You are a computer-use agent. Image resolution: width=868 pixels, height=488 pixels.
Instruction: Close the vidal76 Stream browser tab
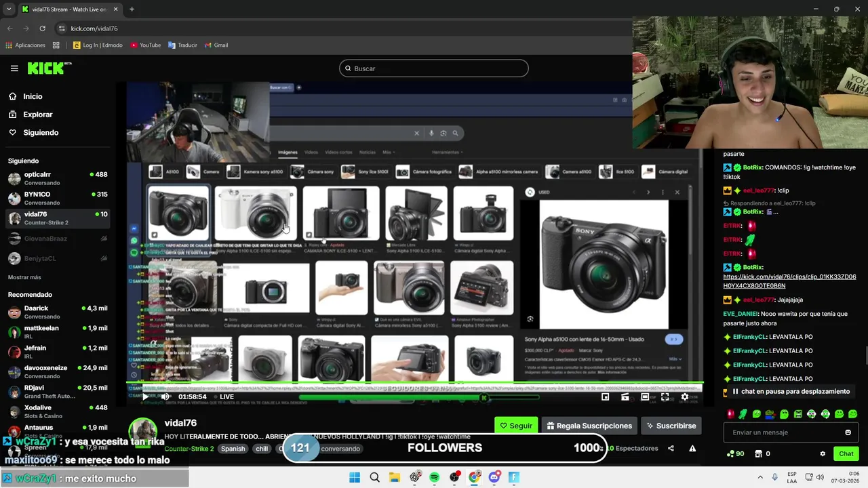click(x=115, y=9)
